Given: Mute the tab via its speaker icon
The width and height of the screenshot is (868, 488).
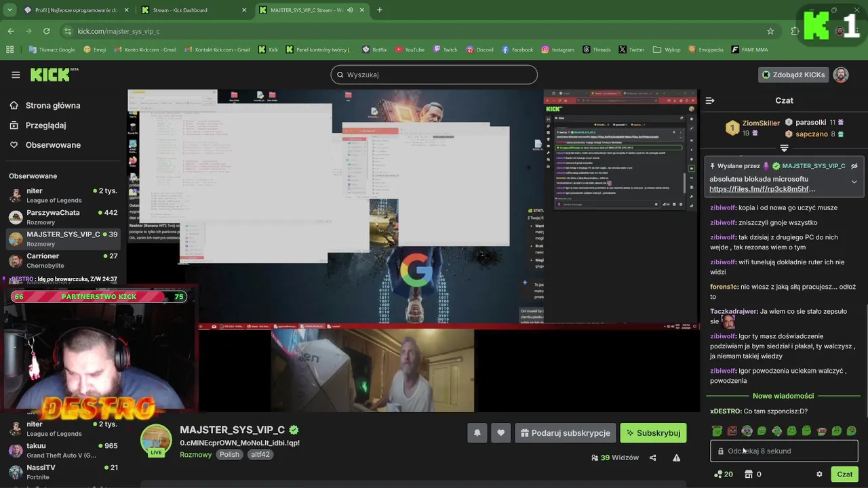Looking at the screenshot, I should 350,10.
